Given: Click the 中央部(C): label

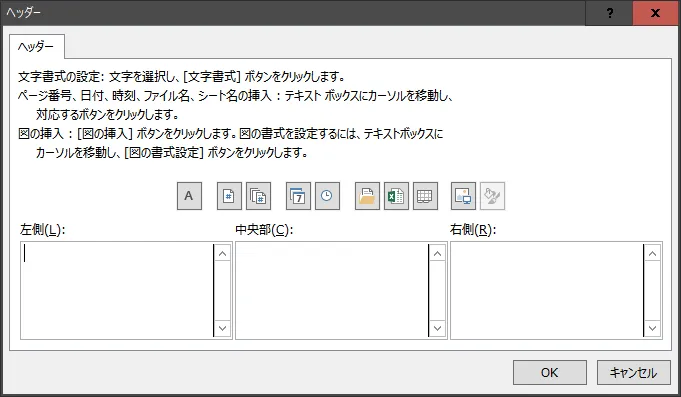Looking at the screenshot, I should (264, 229).
